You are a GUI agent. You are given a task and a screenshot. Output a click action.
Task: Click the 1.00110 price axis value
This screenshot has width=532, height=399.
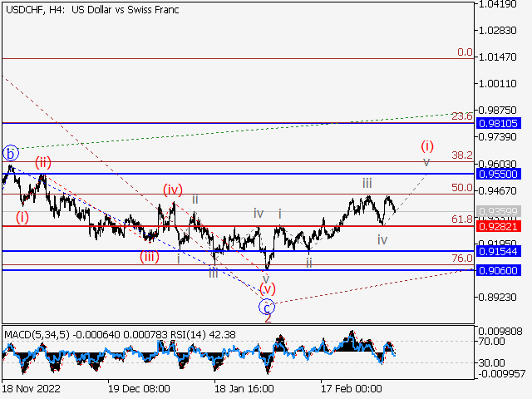[x=497, y=83]
